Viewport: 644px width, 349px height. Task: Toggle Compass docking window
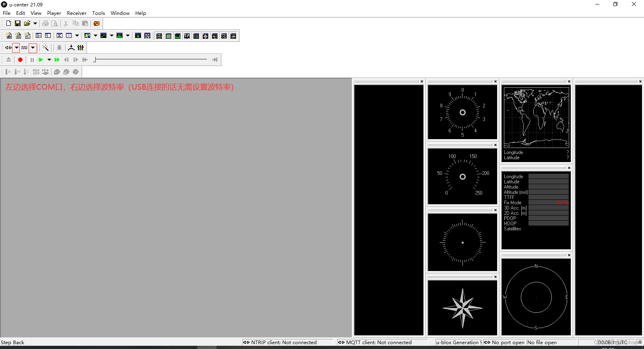pyautogui.click(x=206, y=36)
